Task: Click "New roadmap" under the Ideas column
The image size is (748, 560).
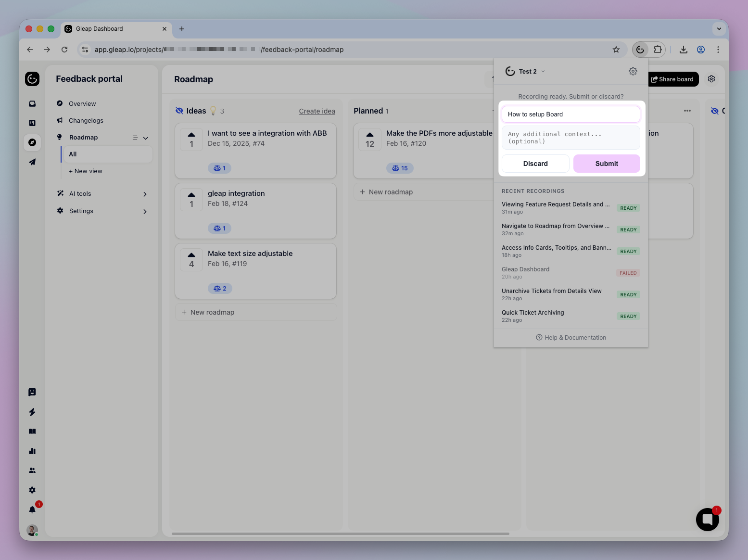Action: coord(256,312)
